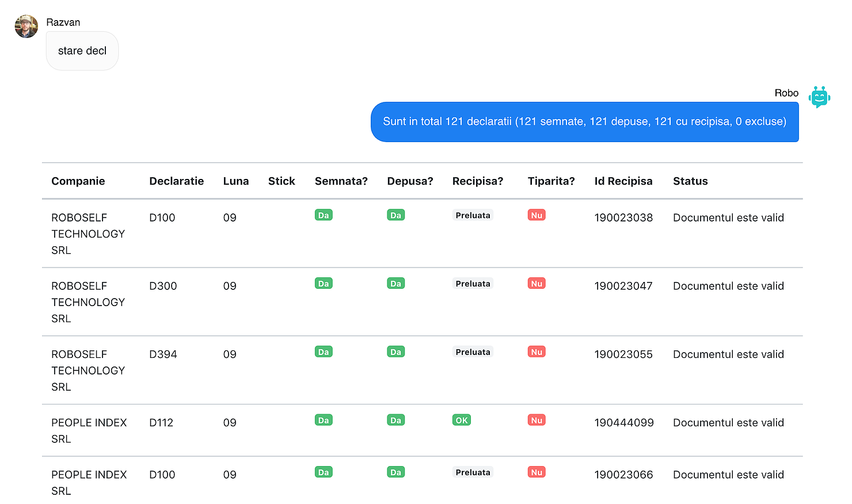This screenshot has height=504, width=852.
Task: Click the Razvan sender name
Action: coord(63,22)
